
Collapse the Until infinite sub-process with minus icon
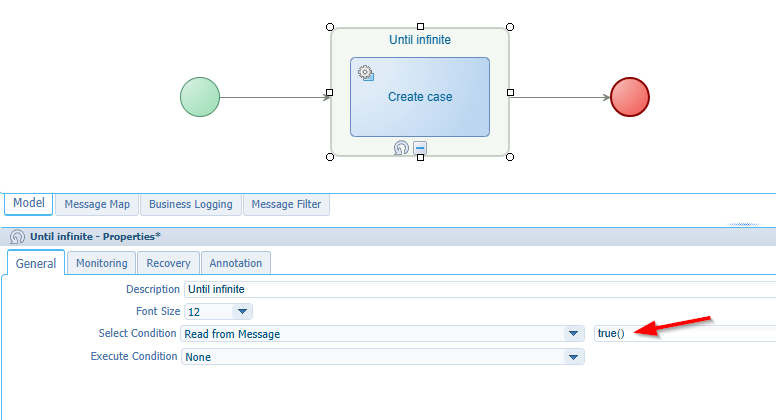click(420, 148)
